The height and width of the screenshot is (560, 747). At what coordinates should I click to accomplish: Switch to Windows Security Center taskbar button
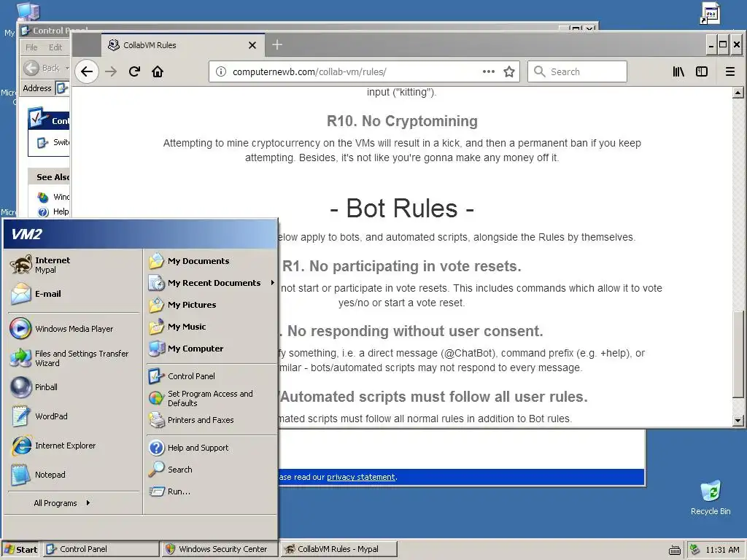coord(219,549)
